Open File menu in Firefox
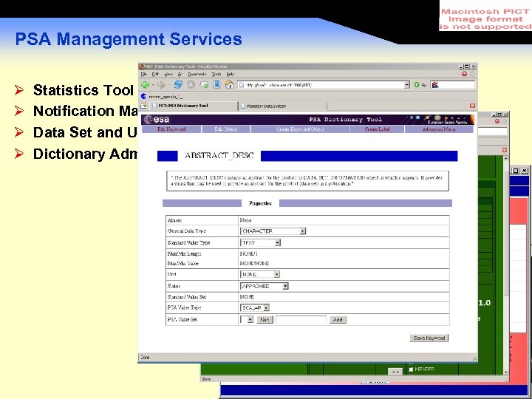 pos(144,74)
